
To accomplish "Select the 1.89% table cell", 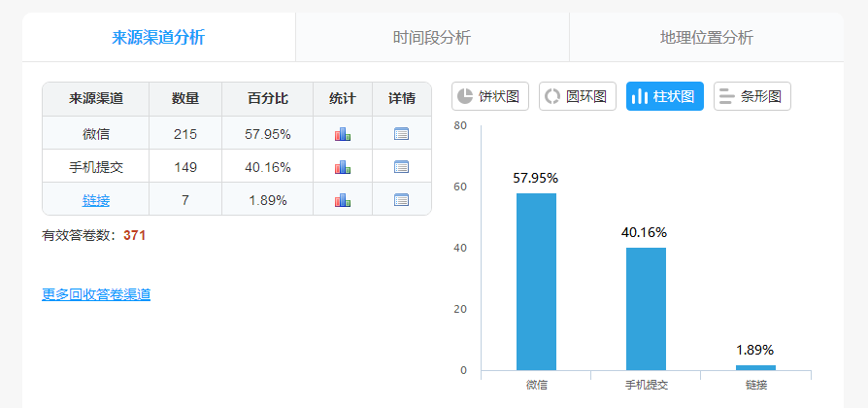I will click(x=267, y=199).
